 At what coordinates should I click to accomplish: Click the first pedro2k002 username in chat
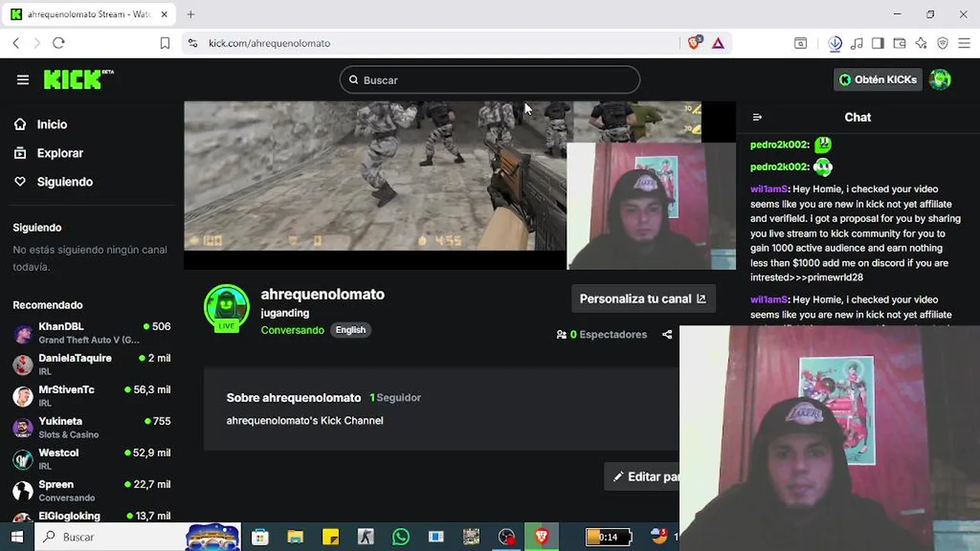click(x=779, y=144)
